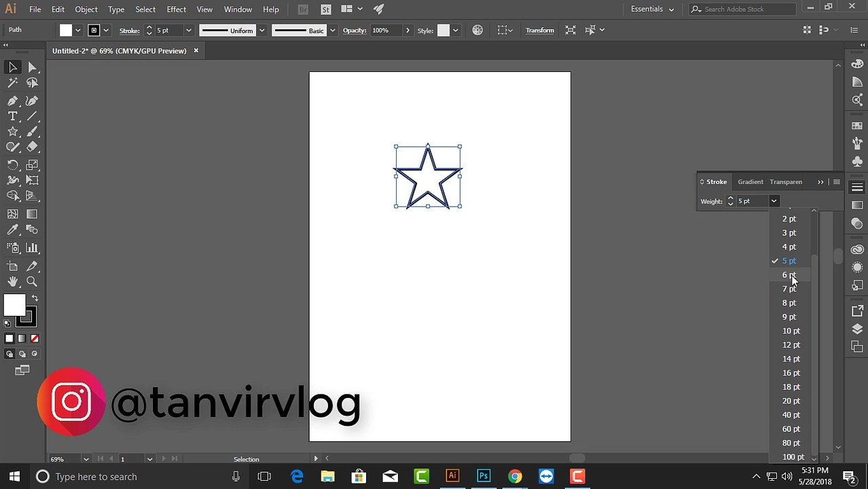Click the Opacity label link
Viewport: 868px width, 489px height.
pos(355,31)
